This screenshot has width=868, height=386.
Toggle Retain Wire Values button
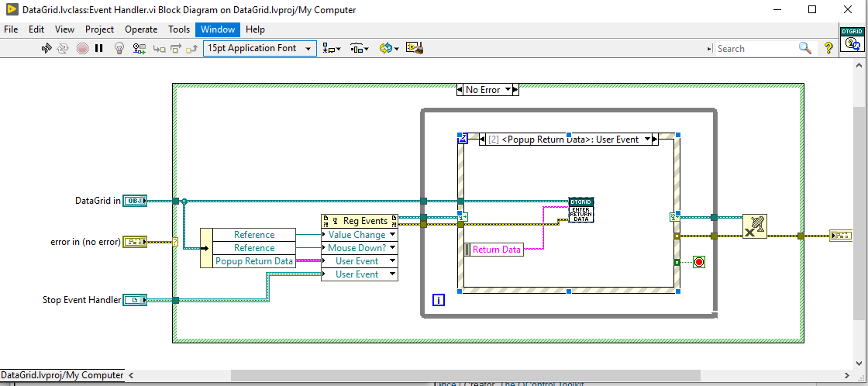[139, 48]
